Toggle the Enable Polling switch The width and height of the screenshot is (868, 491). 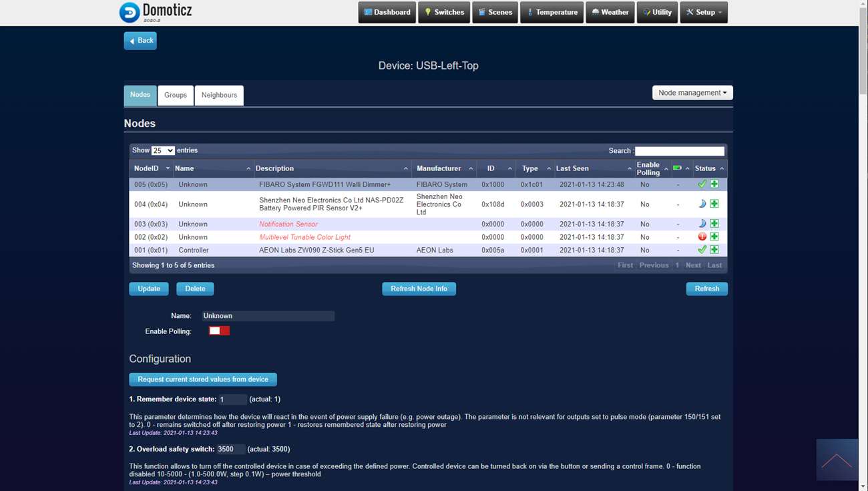pos(219,331)
